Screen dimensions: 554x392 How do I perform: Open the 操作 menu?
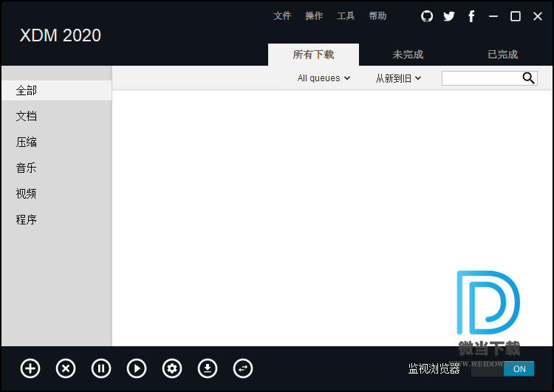point(314,16)
